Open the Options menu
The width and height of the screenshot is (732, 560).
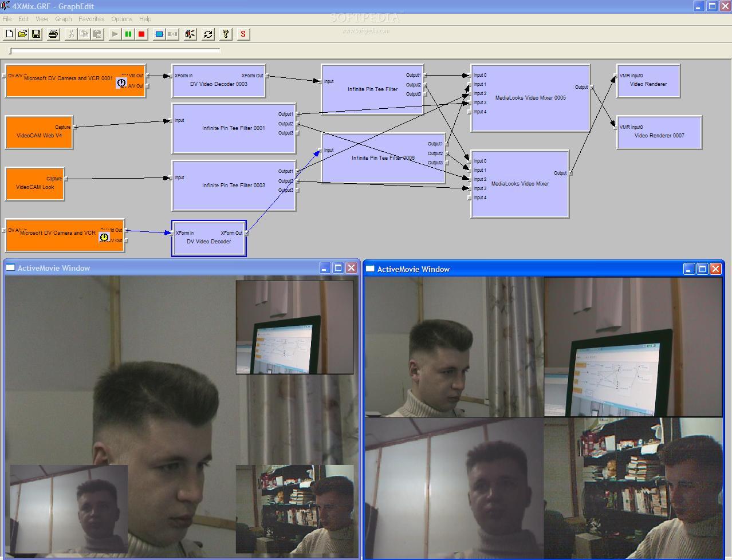[122, 19]
